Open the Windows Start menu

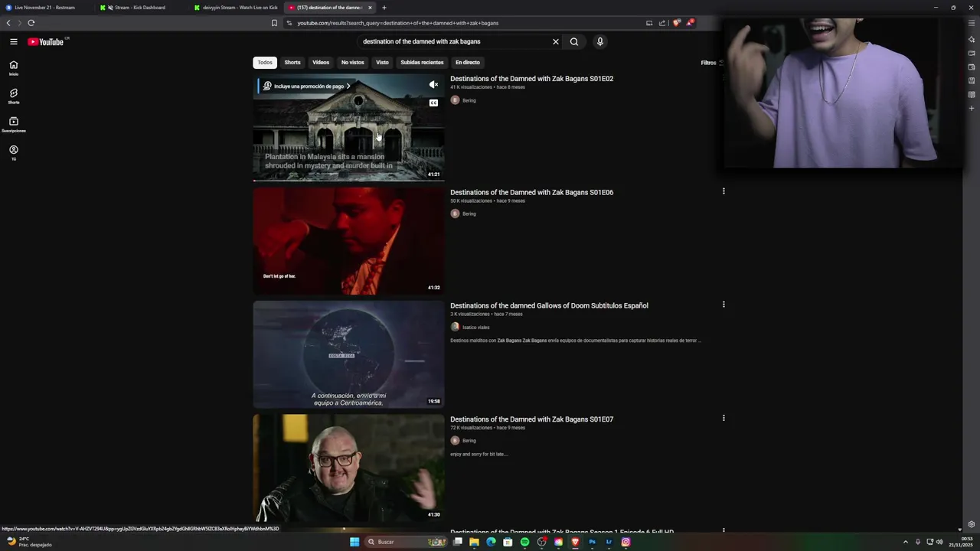click(354, 542)
